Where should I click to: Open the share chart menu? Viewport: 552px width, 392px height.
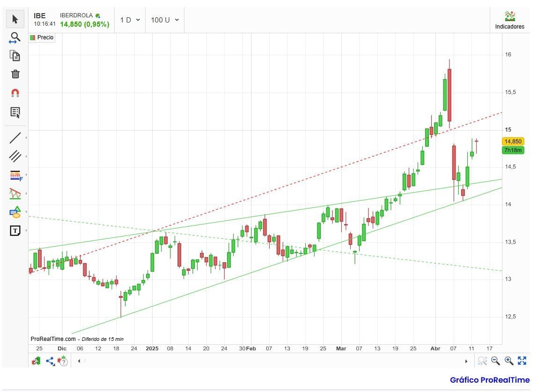[50, 361]
